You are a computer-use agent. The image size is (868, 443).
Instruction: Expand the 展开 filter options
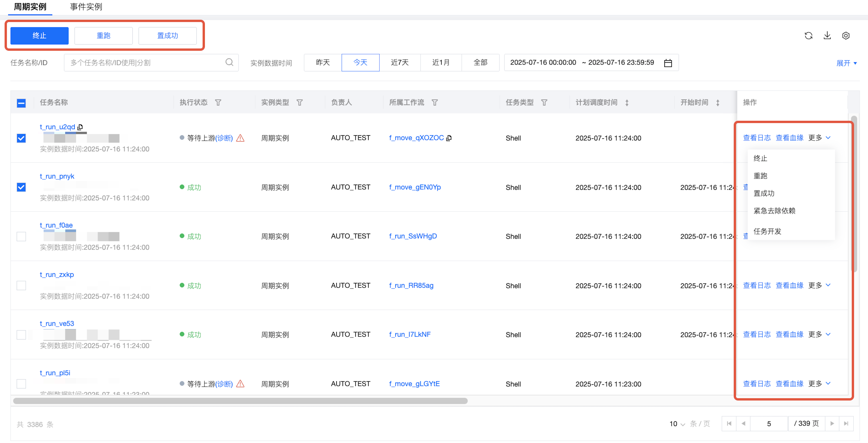[x=847, y=63]
